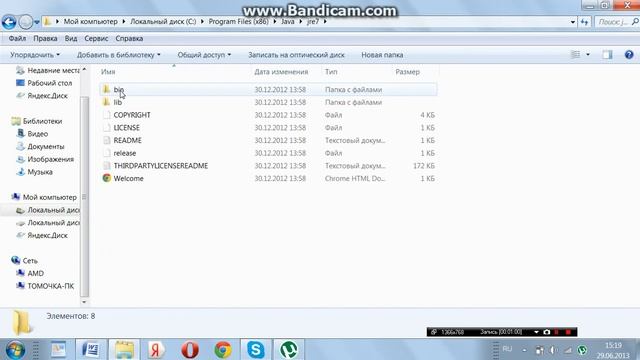Viewport: 640px width, 360px height.
Task: Click the RU language indicator
Action: 507,349
